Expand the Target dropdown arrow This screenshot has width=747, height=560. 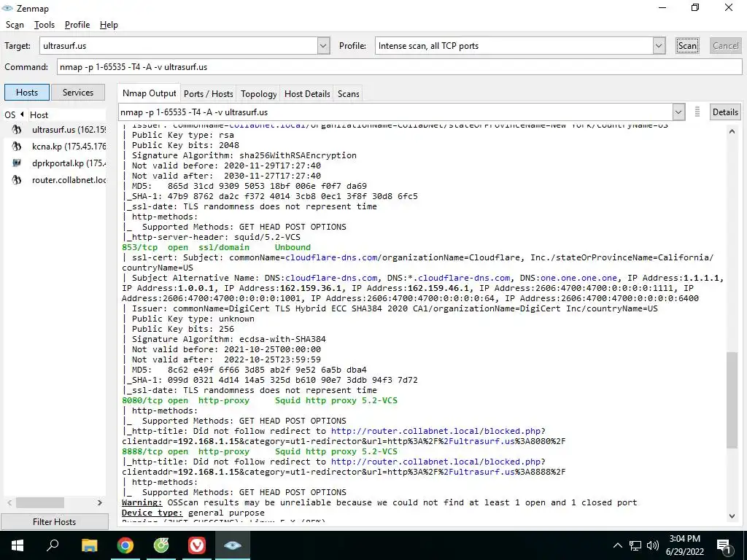pos(323,46)
